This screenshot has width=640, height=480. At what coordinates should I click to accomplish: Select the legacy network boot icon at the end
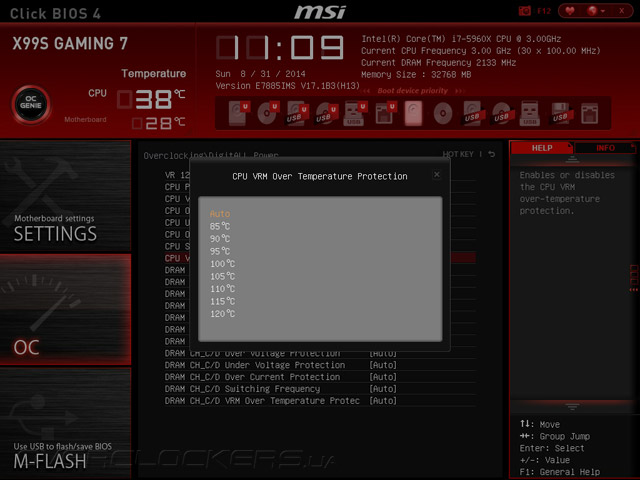coord(589,113)
